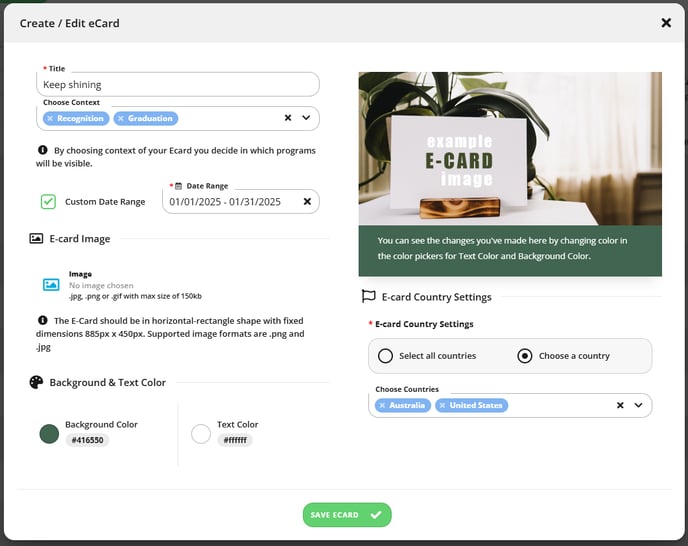Open the Text Color swatch picker
Image resolution: width=688 pixels, height=546 pixels.
point(201,434)
